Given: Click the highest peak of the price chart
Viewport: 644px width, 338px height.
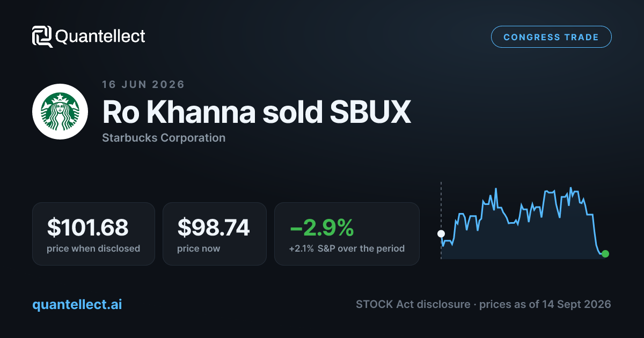Looking at the screenshot, I should click(571, 188).
